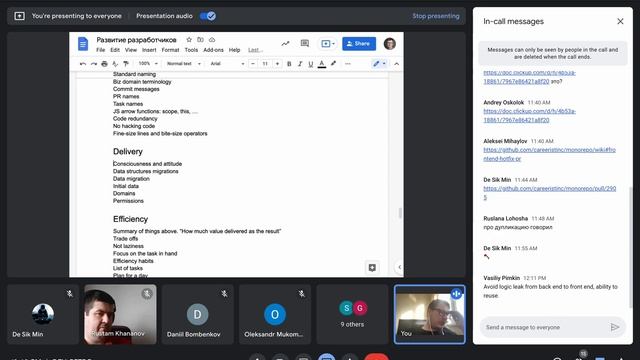Click Stop presenting

tap(436, 16)
